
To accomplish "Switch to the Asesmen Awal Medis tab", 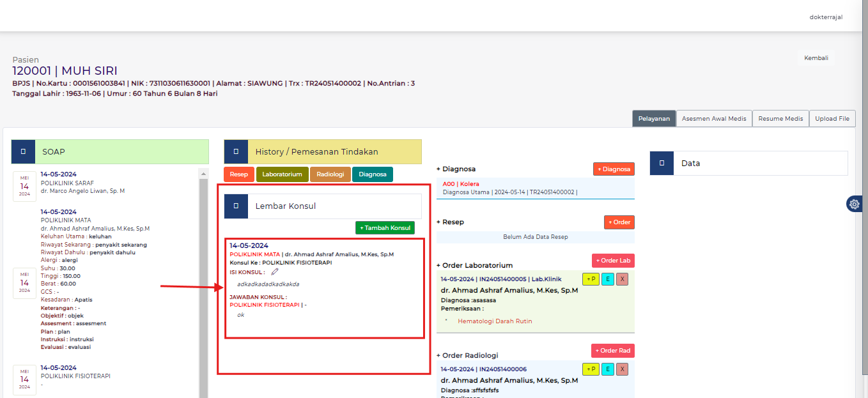I will [714, 119].
